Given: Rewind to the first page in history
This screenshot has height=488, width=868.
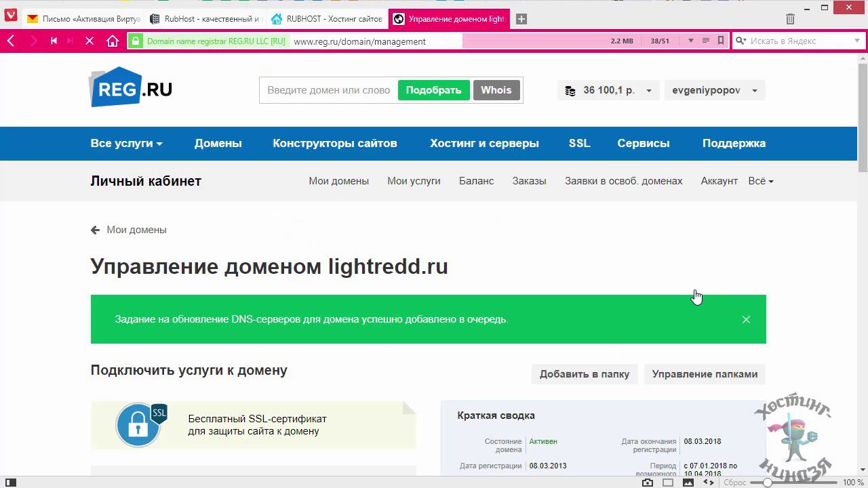Looking at the screenshot, I should click(x=54, y=41).
